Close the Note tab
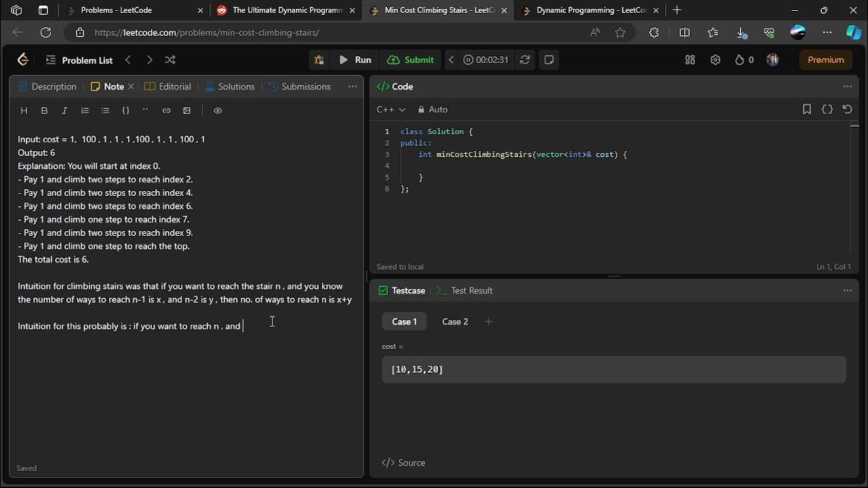The height and width of the screenshot is (488, 868). [131, 86]
